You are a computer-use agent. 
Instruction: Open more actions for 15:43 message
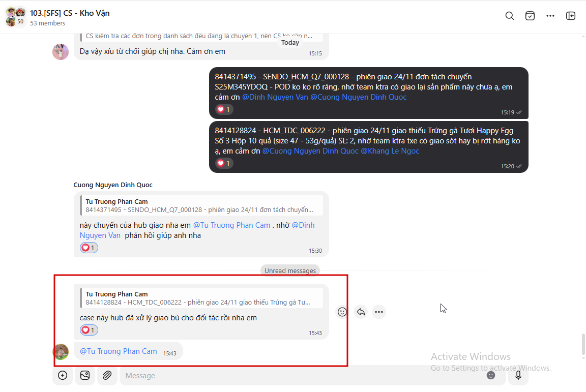(x=379, y=312)
